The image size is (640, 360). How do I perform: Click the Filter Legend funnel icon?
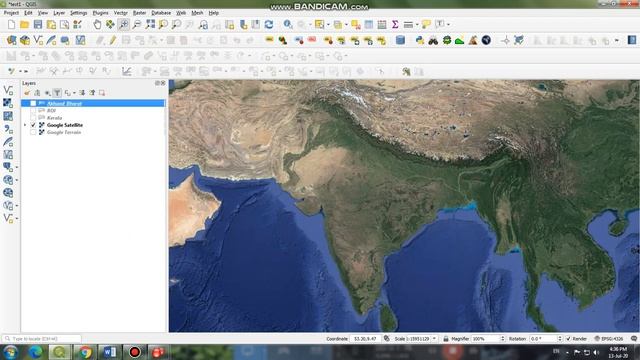tap(57, 93)
